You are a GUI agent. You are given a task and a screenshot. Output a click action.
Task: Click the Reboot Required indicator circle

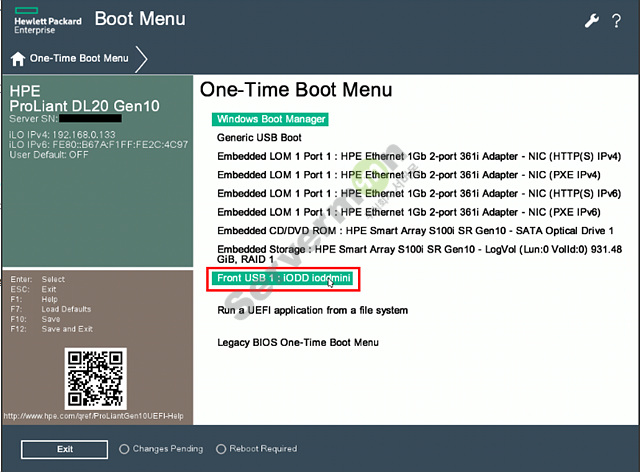click(x=221, y=449)
